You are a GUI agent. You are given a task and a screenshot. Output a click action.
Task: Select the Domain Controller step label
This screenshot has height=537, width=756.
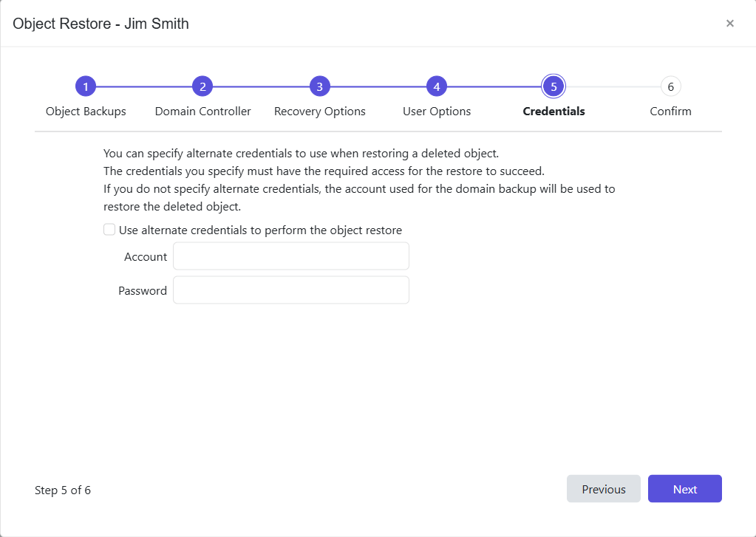(202, 112)
